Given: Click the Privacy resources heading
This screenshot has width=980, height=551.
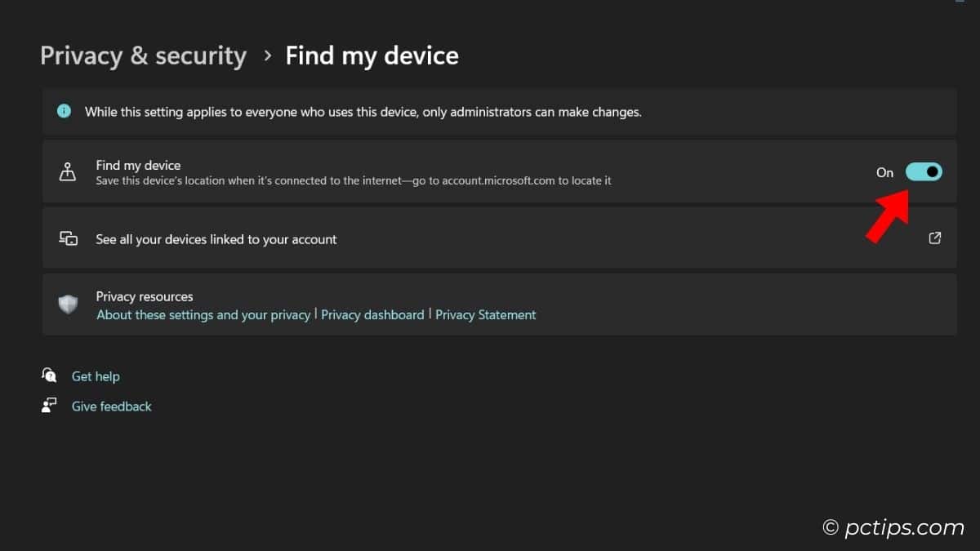Looking at the screenshot, I should coord(144,296).
